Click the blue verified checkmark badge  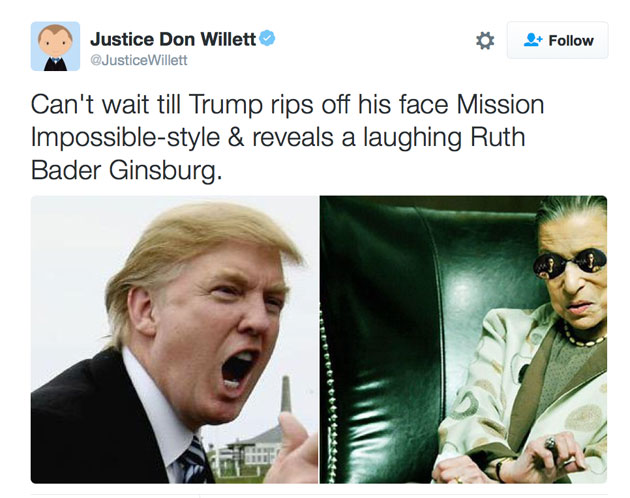[267, 38]
